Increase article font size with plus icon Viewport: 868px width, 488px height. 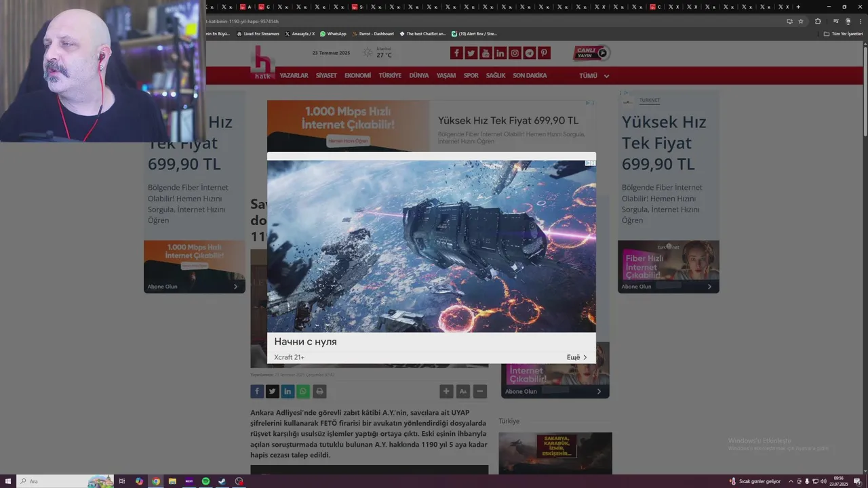click(x=446, y=391)
